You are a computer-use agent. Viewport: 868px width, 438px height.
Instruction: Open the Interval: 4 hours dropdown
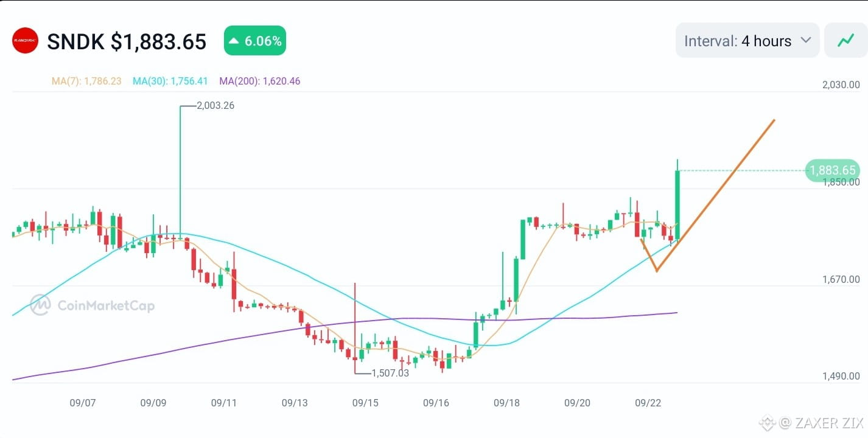(747, 41)
